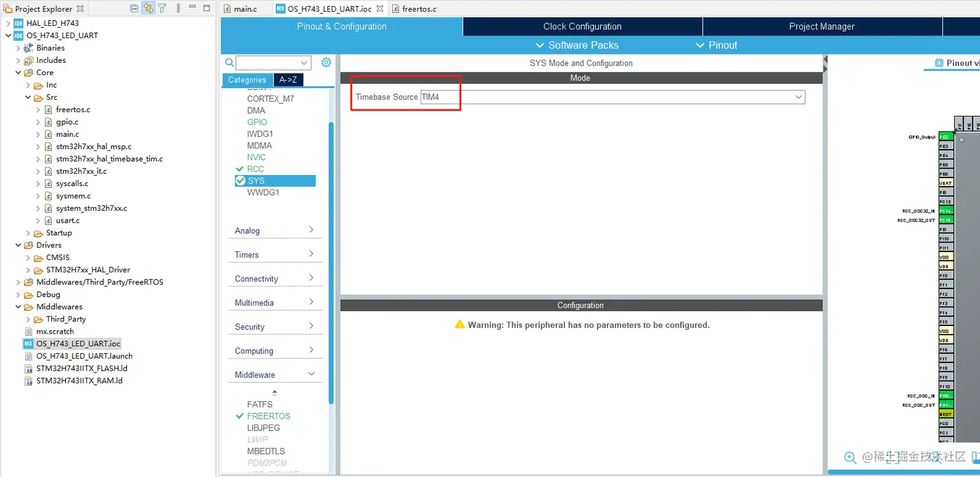Select SYS in System Core list
980x477 pixels.
coord(275,181)
